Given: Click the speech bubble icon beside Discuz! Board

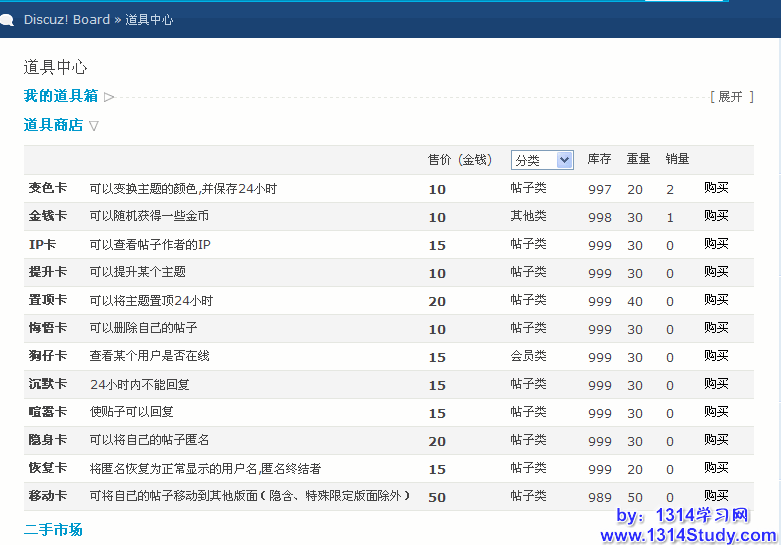Looking at the screenshot, I should 7,20.
